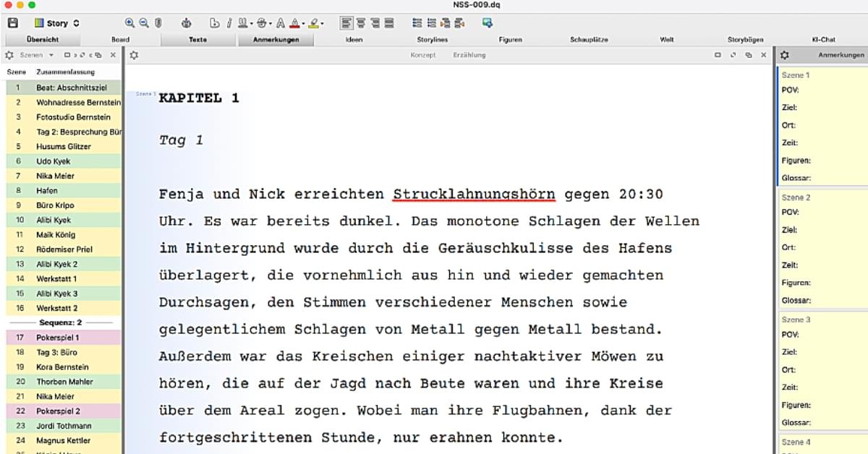The width and height of the screenshot is (868, 454).
Task: Open the Anmerkungen panel settings gear
Action: pos(783,54)
